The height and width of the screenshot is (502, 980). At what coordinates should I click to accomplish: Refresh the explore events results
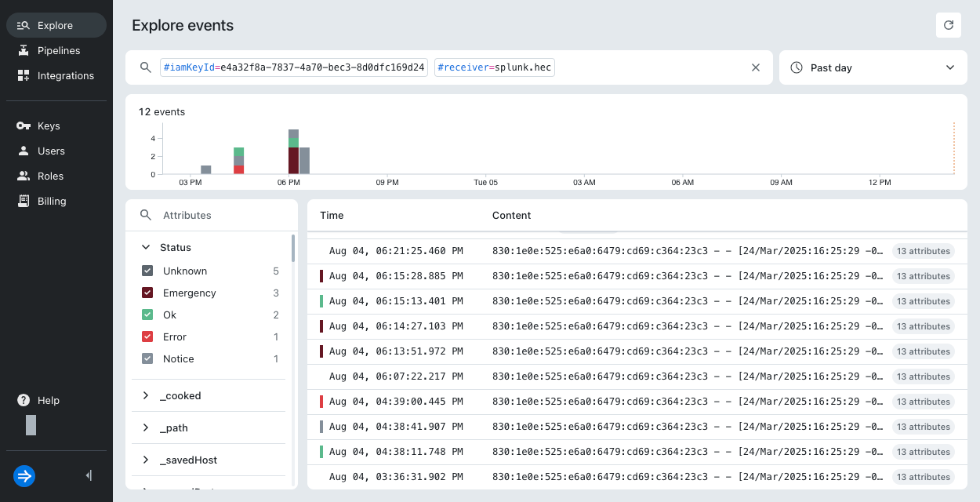949,25
